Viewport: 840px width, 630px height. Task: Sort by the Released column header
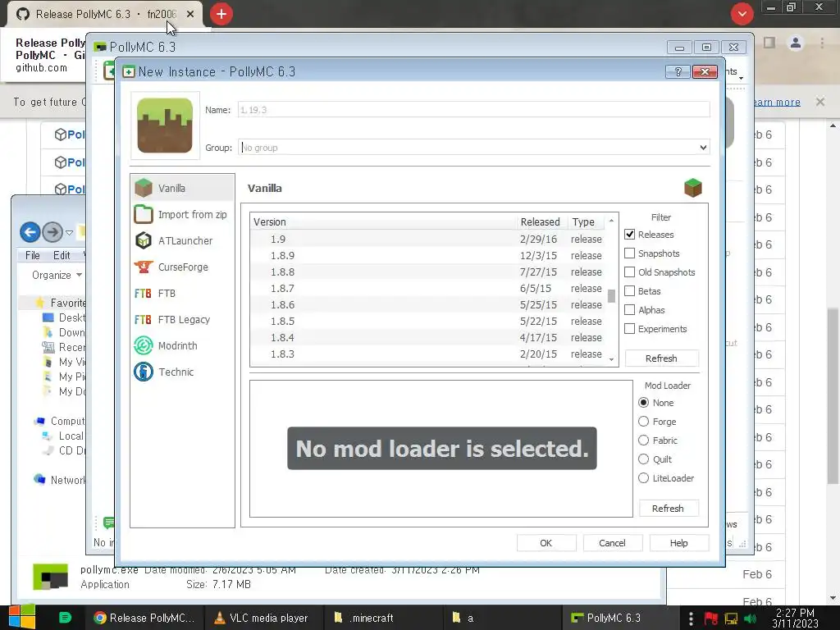[x=540, y=221]
